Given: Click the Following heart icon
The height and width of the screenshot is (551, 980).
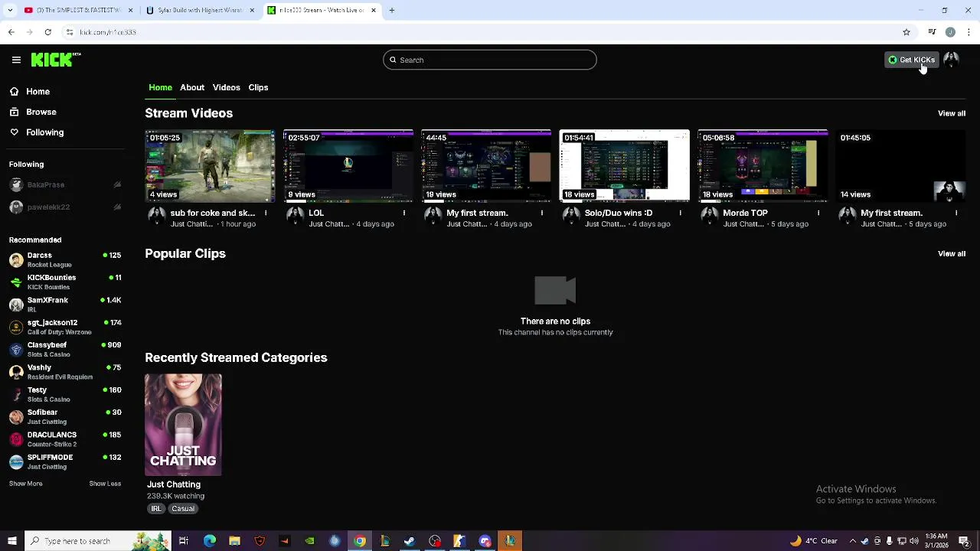Looking at the screenshot, I should pyautogui.click(x=14, y=132).
